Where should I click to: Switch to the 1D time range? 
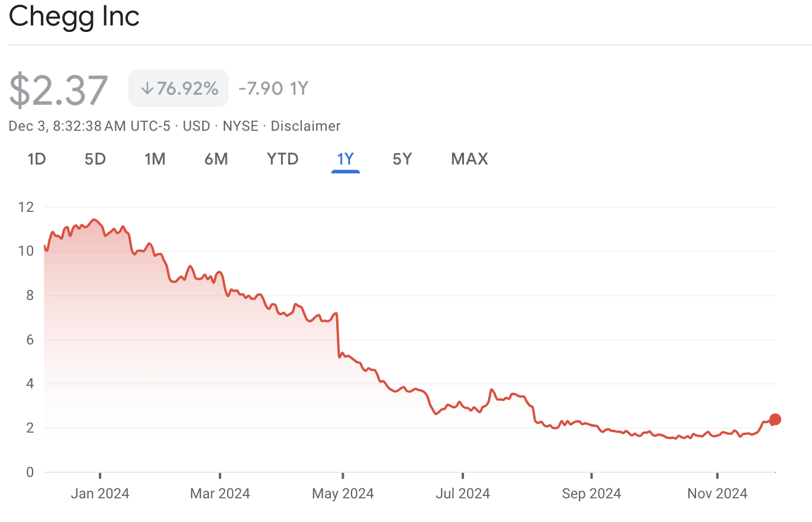pos(37,159)
